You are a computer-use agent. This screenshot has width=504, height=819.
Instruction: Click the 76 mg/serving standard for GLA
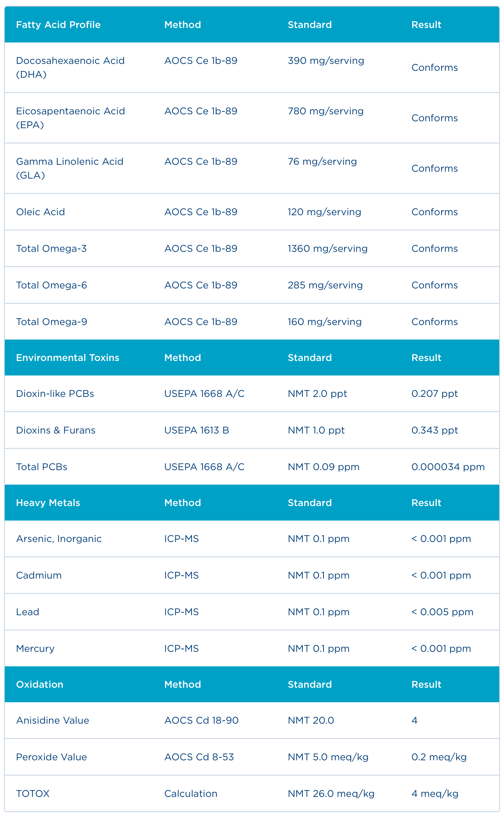point(322,162)
